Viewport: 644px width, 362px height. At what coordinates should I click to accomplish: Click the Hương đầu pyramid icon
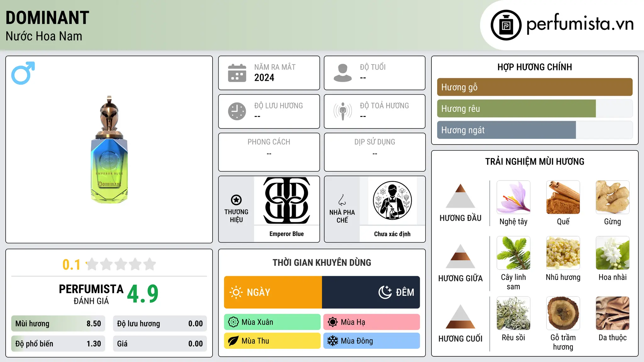pos(460,196)
